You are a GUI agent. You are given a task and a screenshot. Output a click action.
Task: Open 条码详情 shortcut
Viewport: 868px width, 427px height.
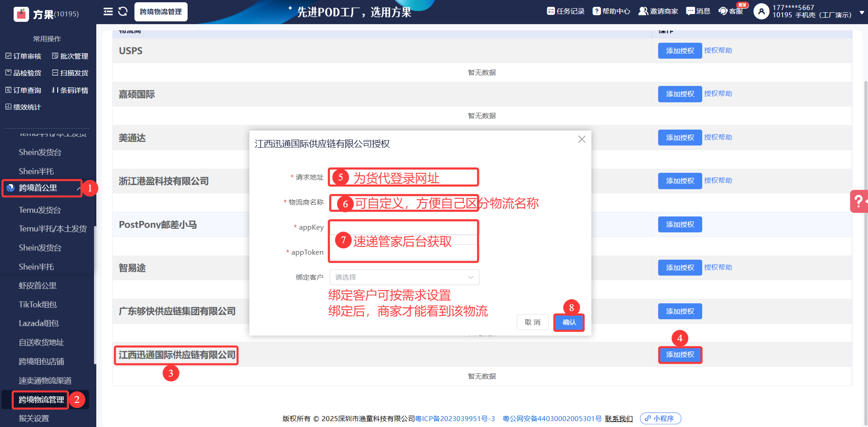tap(70, 90)
